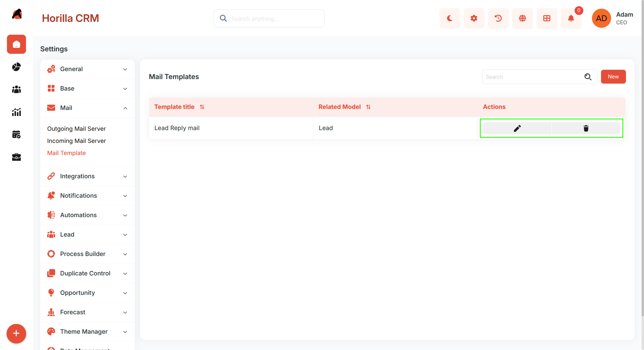Expand the Notifications section

(x=87, y=196)
